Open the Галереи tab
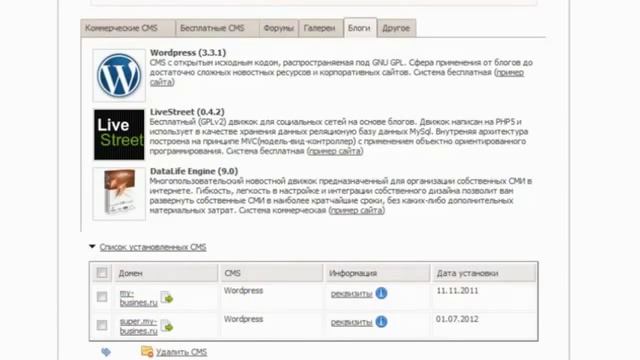This screenshot has width=640, height=360. click(x=320, y=28)
